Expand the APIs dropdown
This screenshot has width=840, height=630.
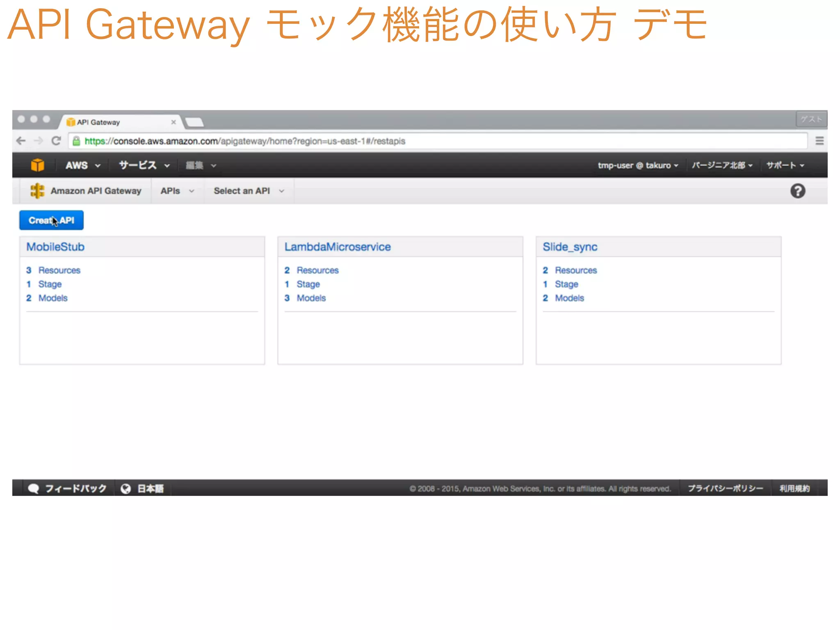click(177, 191)
